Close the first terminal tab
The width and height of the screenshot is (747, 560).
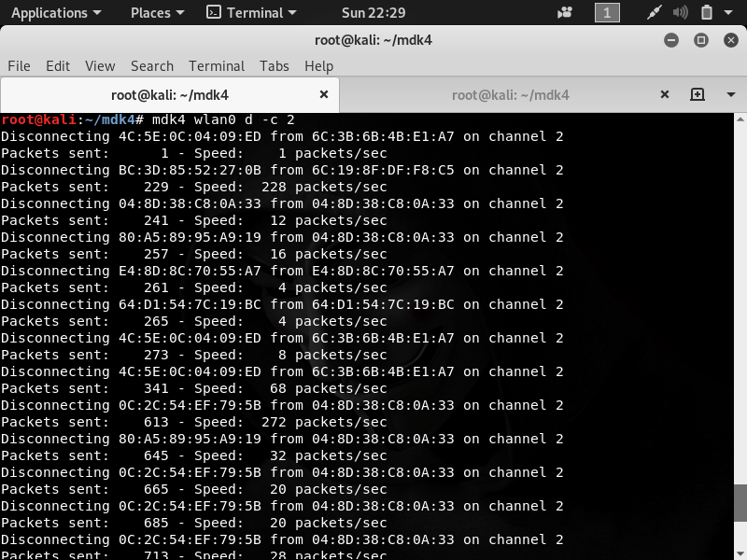click(x=324, y=94)
